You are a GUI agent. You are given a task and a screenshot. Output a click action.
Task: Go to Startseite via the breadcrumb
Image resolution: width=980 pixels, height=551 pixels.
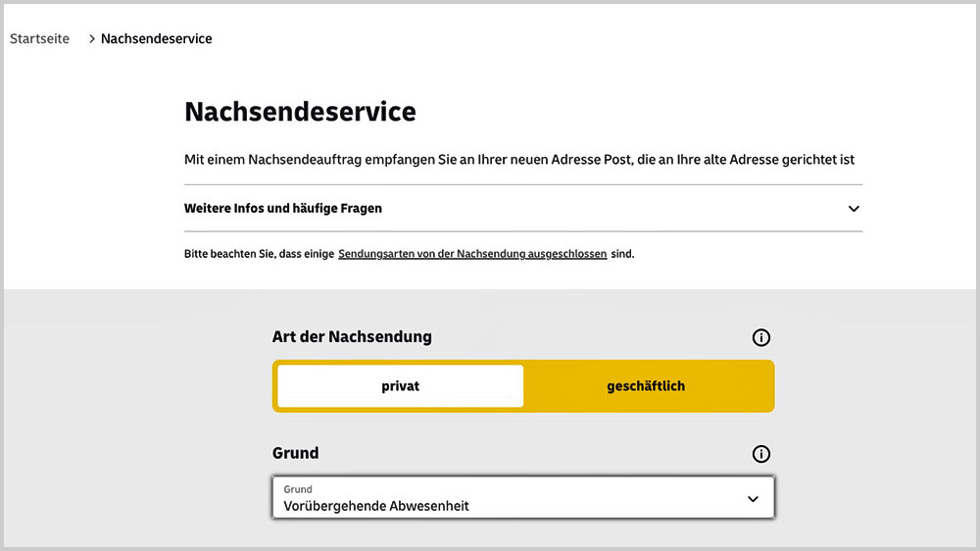pos(39,39)
